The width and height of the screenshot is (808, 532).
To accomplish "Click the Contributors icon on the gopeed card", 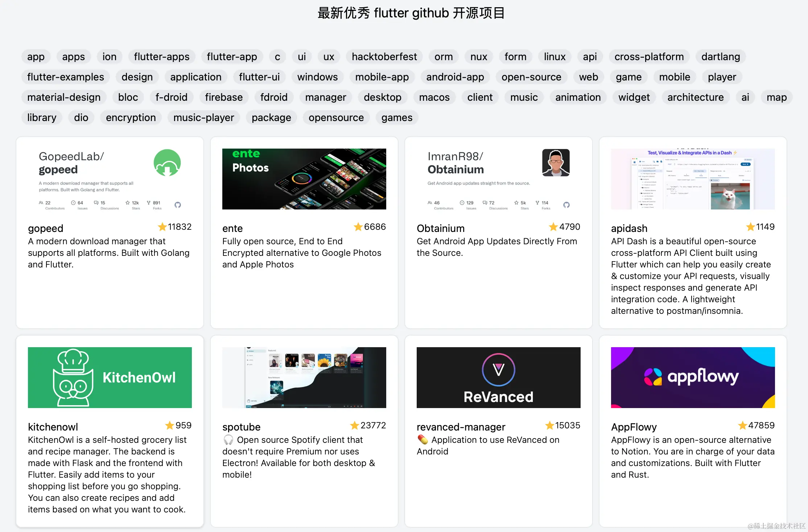I will [x=41, y=203].
